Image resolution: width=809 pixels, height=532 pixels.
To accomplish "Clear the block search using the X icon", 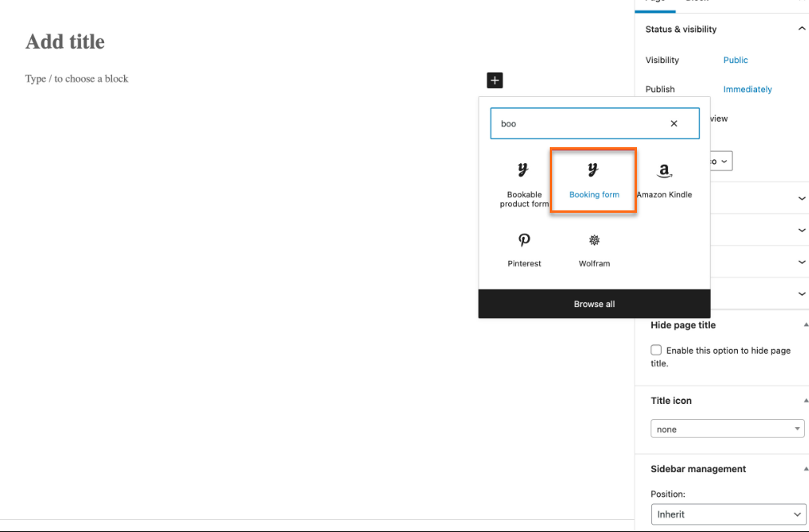I will (x=673, y=123).
